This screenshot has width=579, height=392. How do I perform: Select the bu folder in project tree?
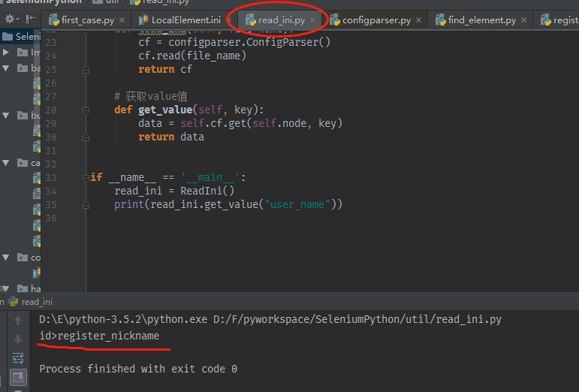29,116
